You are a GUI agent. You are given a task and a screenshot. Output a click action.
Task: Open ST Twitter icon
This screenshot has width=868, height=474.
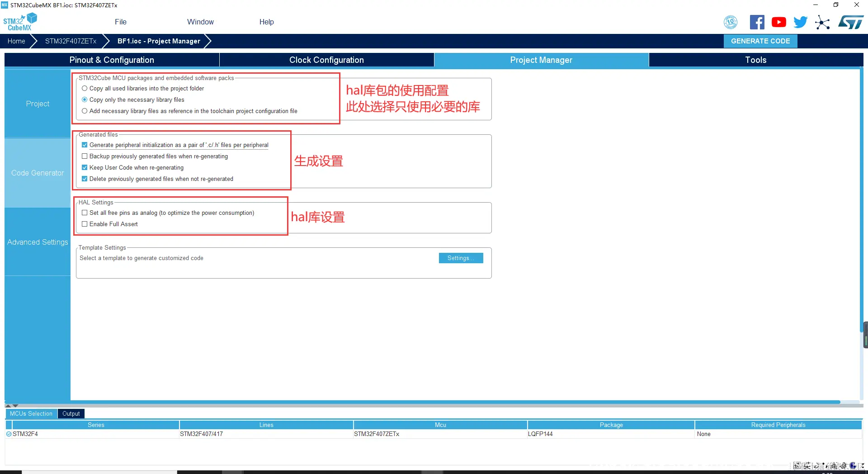pos(800,22)
